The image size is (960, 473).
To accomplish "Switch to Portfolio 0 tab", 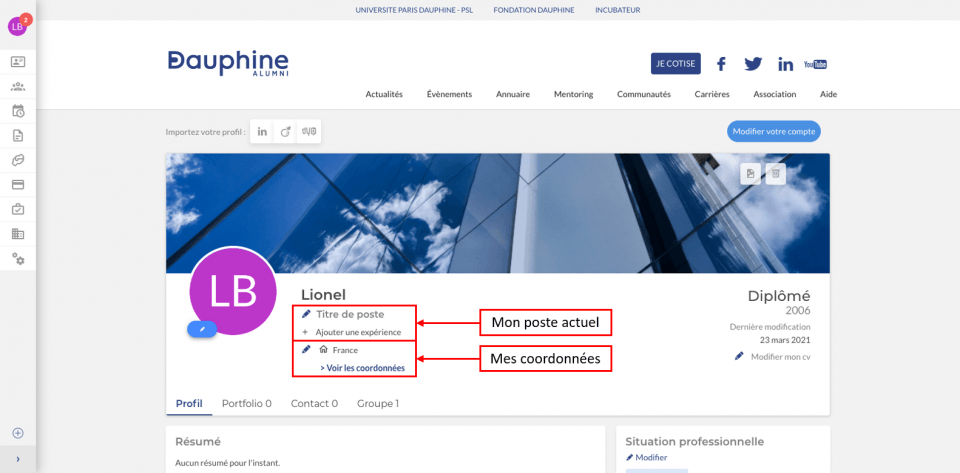I will 247,403.
